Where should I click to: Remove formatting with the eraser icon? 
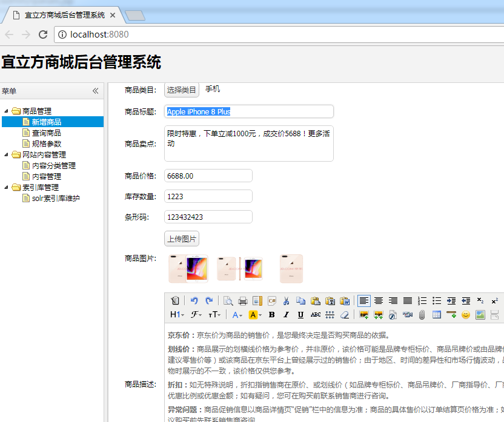click(345, 315)
